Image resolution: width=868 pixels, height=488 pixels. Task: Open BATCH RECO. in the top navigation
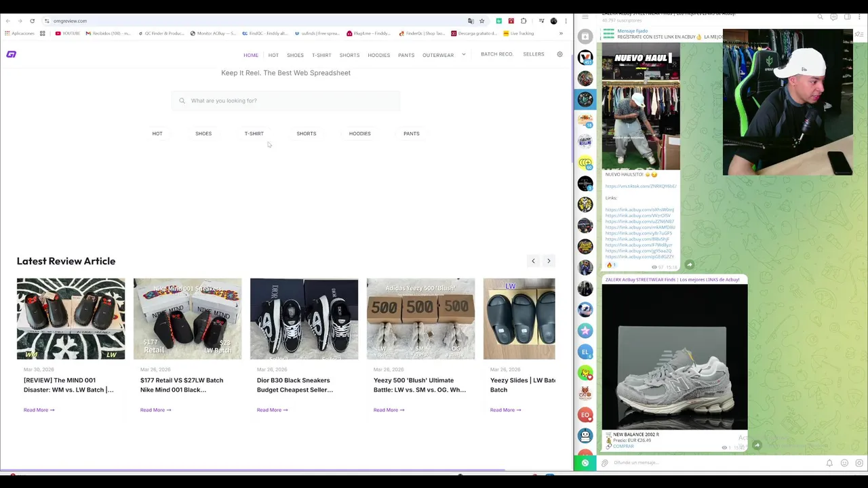497,54
